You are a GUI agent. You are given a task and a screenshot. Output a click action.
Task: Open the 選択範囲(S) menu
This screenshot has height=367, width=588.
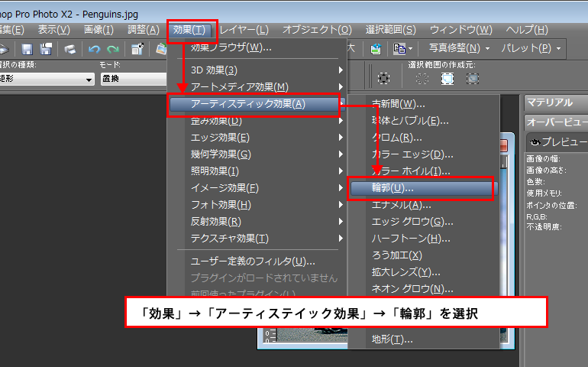click(x=391, y=30)
